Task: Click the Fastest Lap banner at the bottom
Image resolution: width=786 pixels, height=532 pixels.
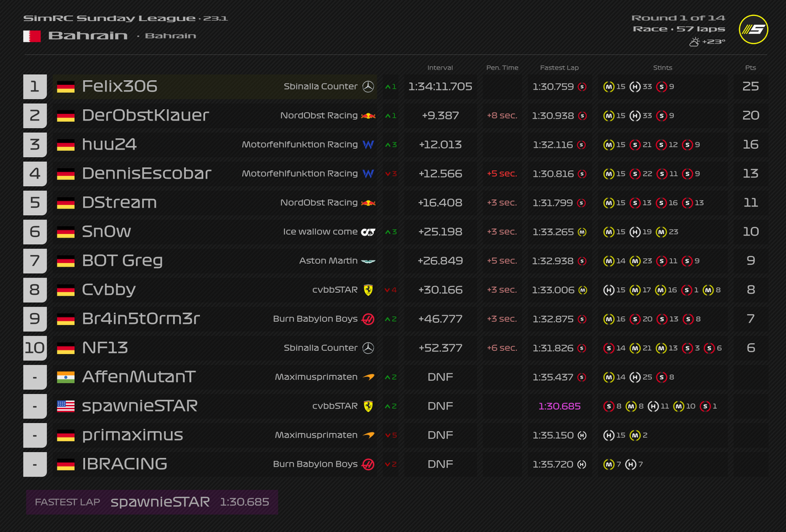Action: click(152, 502)
